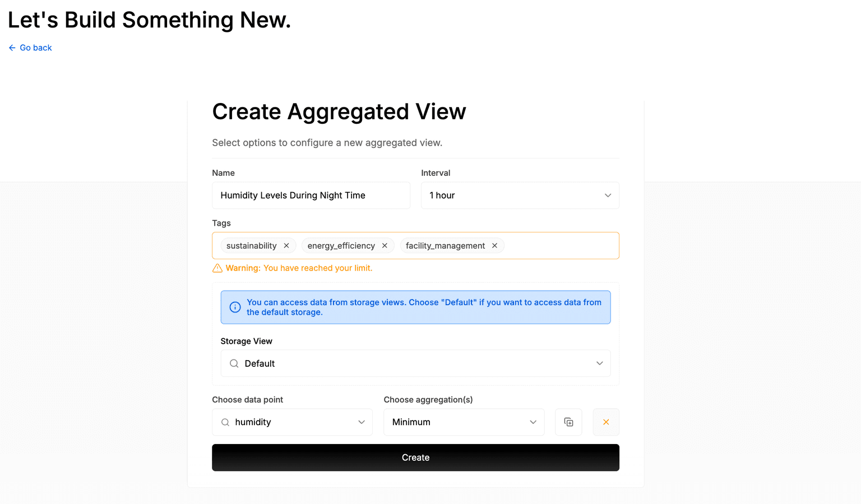Expand the Storage View Default dropdown
Screen dimensions: 861x504
(x=415, y=363)
